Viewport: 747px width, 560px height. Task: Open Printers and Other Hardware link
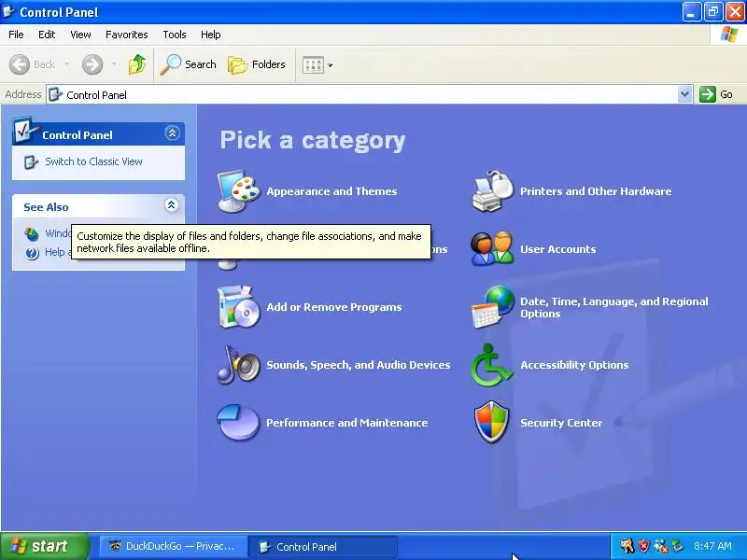596,191
